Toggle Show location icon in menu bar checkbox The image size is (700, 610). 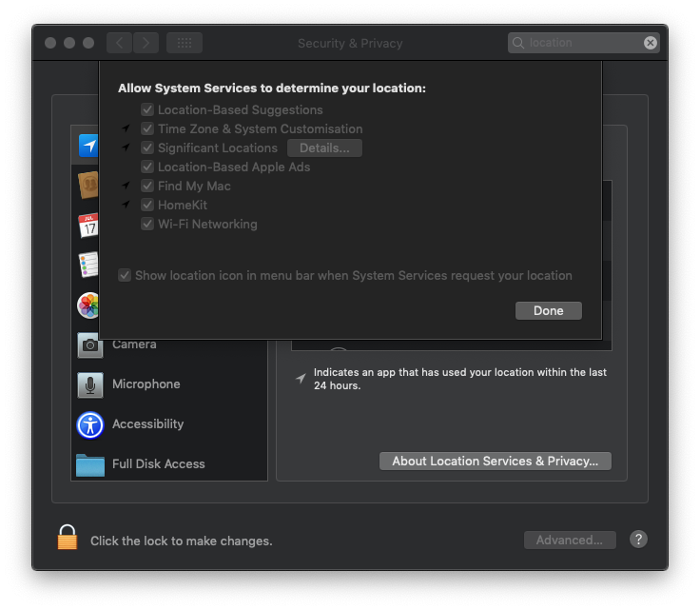(125, 275)
